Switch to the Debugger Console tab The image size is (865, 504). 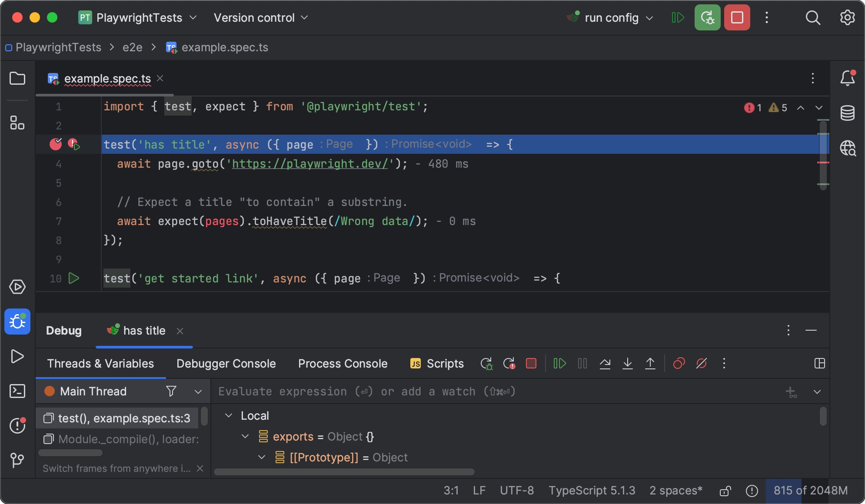click(226, 364)
